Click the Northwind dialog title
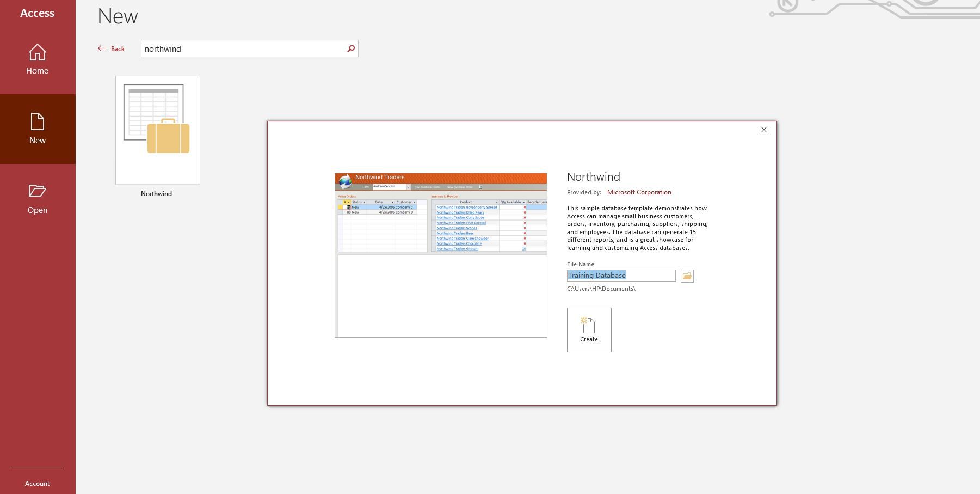The image size is (980, 494). pyautogui.click(x=594, y=177)
